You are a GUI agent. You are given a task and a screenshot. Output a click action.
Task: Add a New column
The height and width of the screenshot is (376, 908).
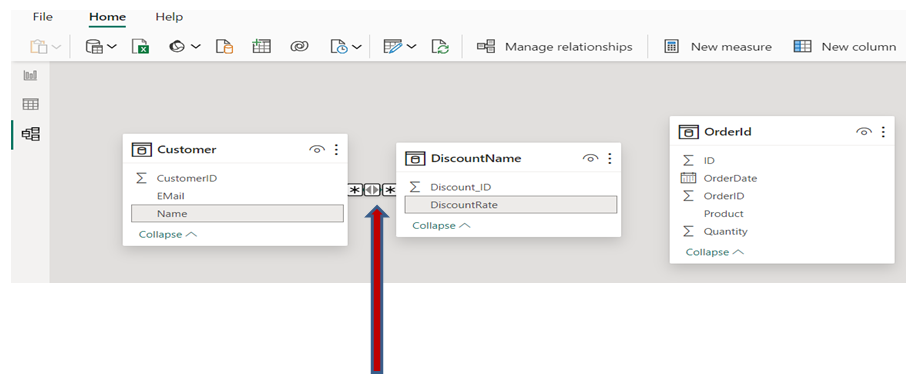(845, 47)
